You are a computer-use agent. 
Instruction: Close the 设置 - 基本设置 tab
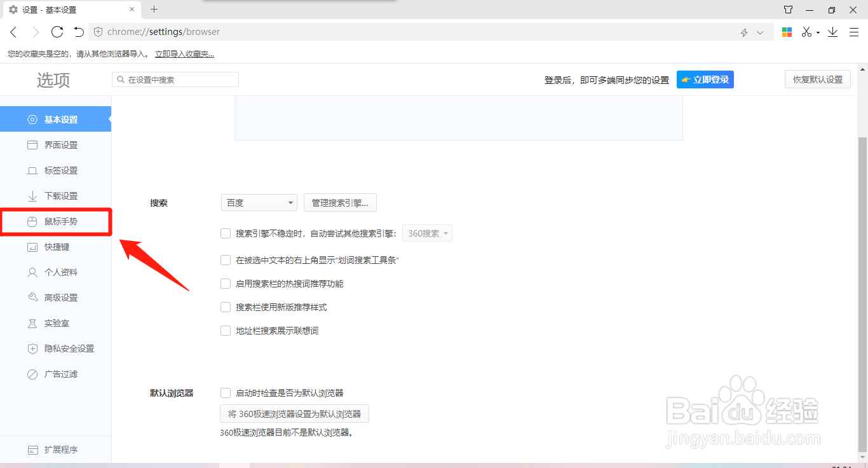pos(132,10)
